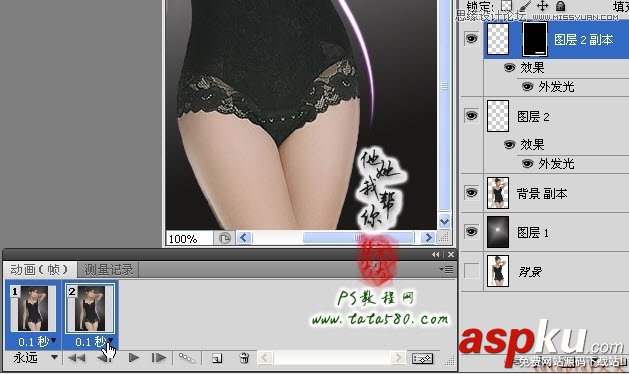
Task: Hide the 图层 2 layer
Action: point(471,116)
